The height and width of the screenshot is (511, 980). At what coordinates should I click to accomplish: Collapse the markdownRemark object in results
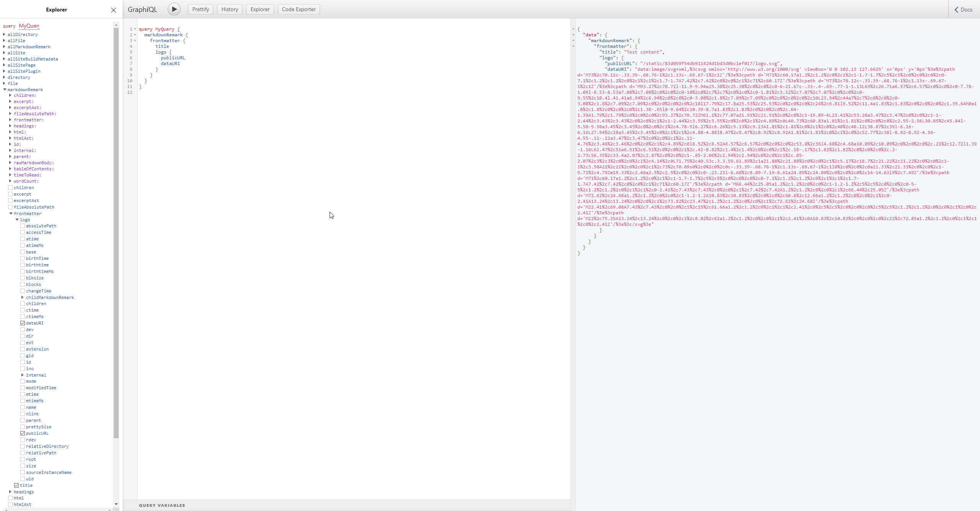pos(572,41)
